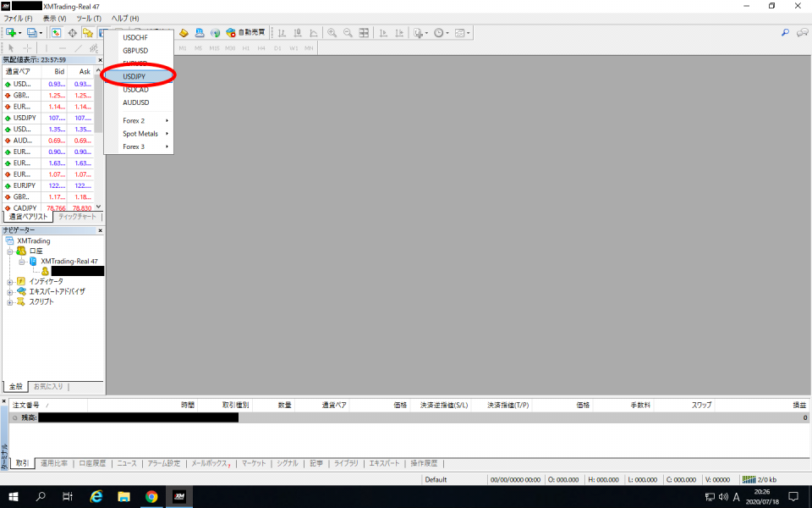Select the D1 timeframe button
The image size is (812, 508).
click(x=277, y=48)
